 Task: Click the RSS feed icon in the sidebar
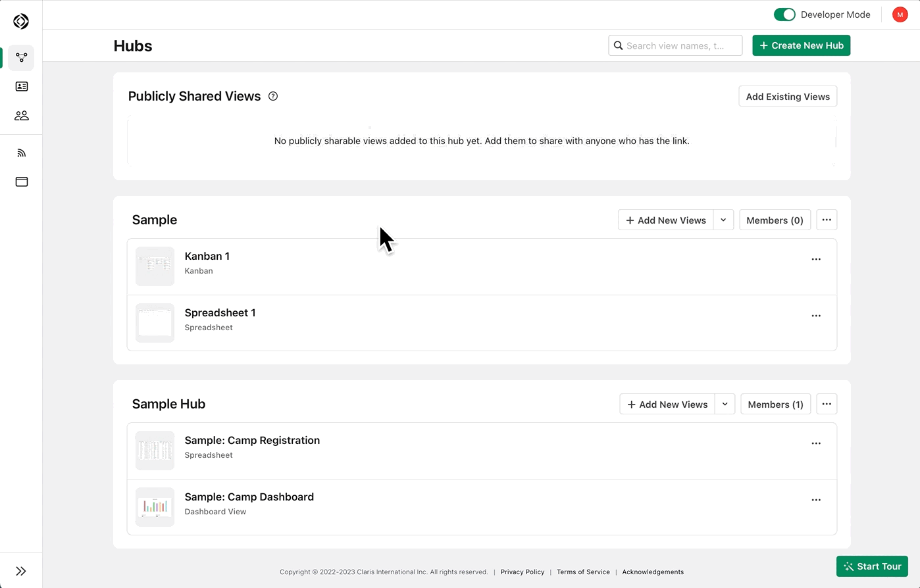coord(21,152)
